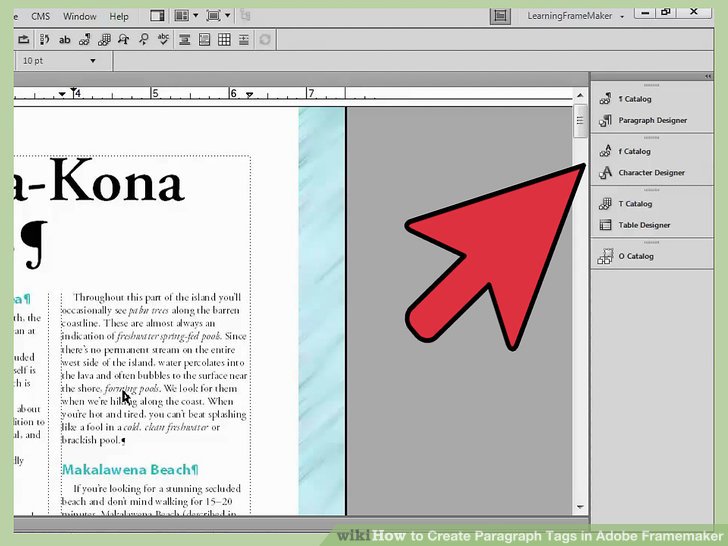728x546 pixels.
Task: Open the CMS menu
Action: click(x=40, y=16)
